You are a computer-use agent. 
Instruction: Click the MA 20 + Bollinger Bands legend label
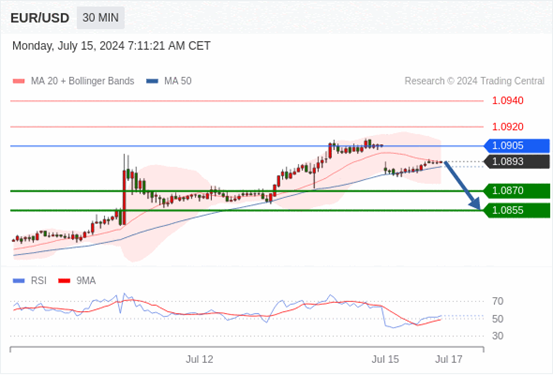pyautogui.click(x=83, y=81)
